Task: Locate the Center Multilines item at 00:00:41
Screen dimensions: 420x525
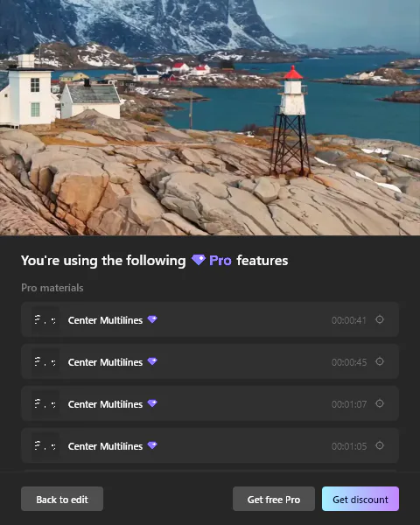Action: 210,319
